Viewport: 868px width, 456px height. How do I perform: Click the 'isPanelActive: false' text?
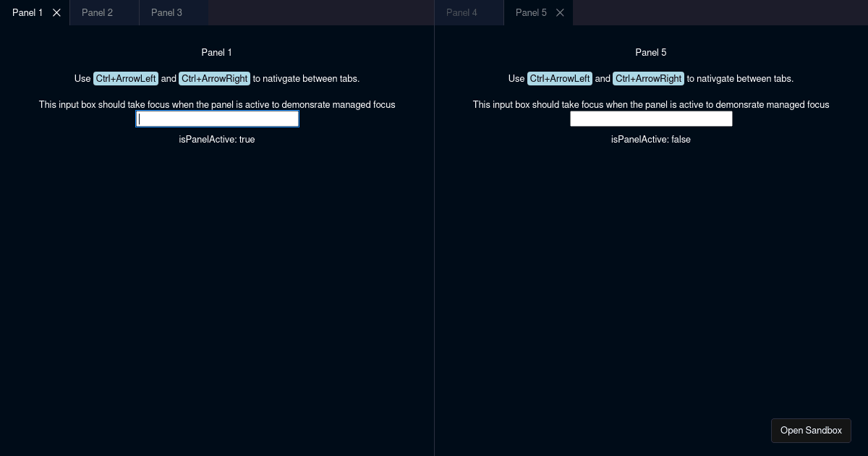click(x=651, y=139)
